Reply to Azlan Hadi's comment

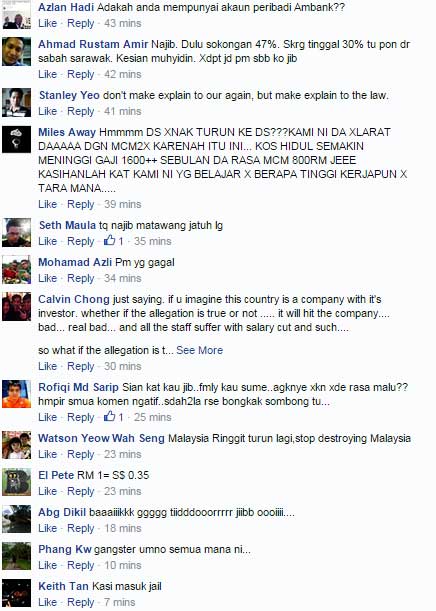[81, 23]
